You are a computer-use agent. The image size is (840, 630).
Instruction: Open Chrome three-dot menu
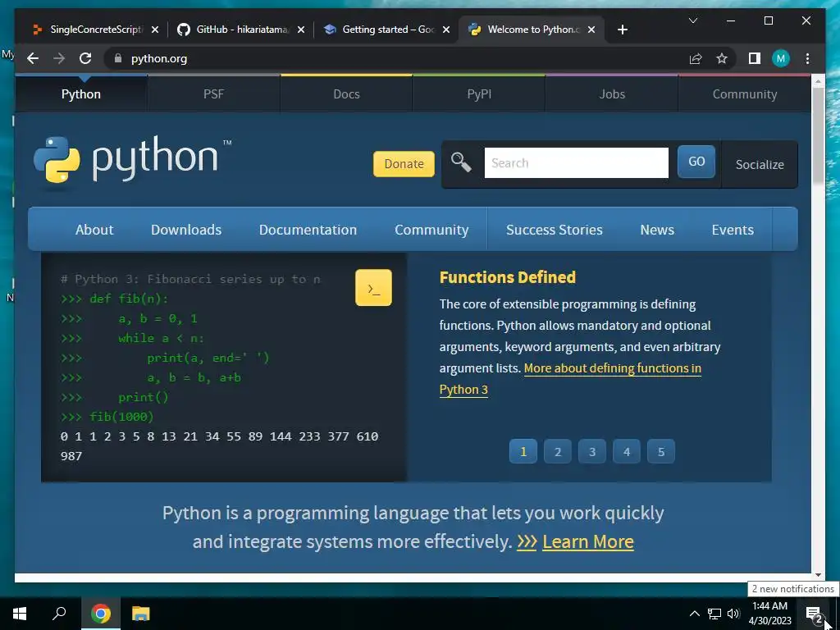(x=807, y=58)
